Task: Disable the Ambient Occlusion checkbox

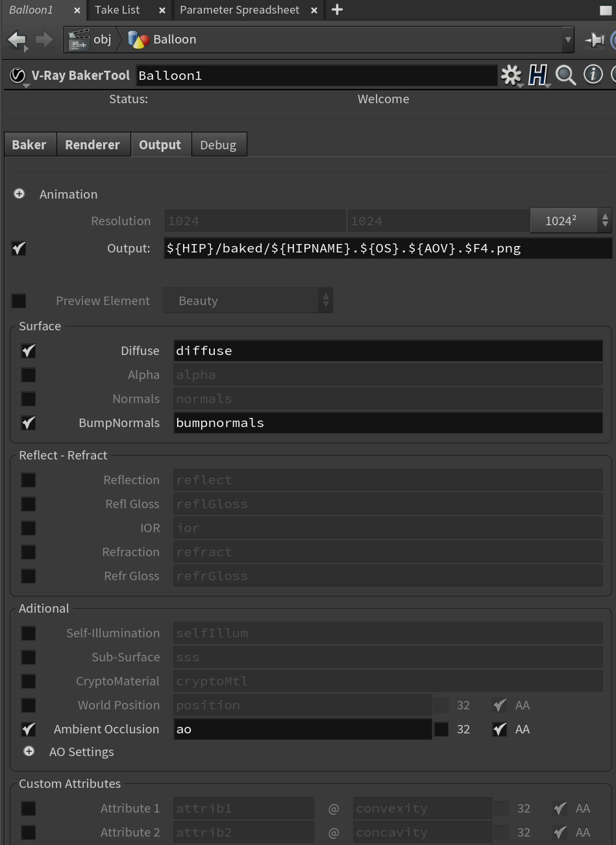Action: (x=29, y=729)
